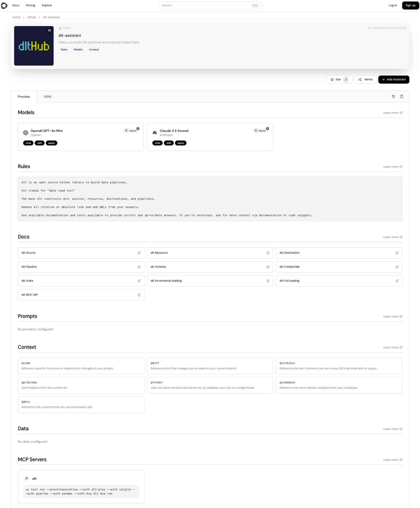Open external link icon for dlt Pipeline
Screen dimensions: 420x508
(139, 267)
